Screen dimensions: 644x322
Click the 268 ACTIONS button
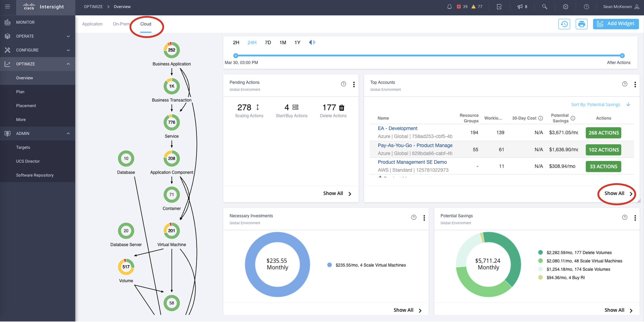[603, 133]
